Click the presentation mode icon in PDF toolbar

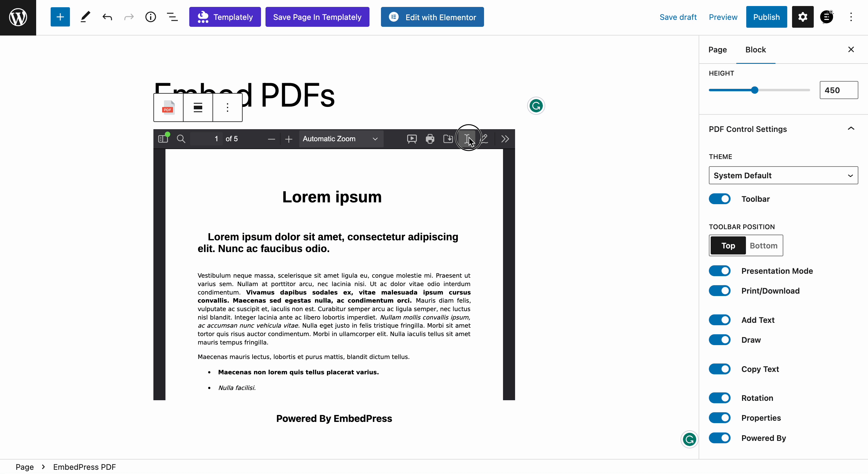pyautogui.click(x=412, y=139)
